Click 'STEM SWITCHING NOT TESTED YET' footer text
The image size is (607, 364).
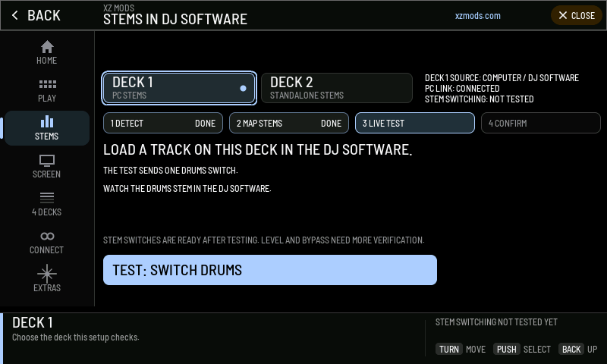coord(496,322)
